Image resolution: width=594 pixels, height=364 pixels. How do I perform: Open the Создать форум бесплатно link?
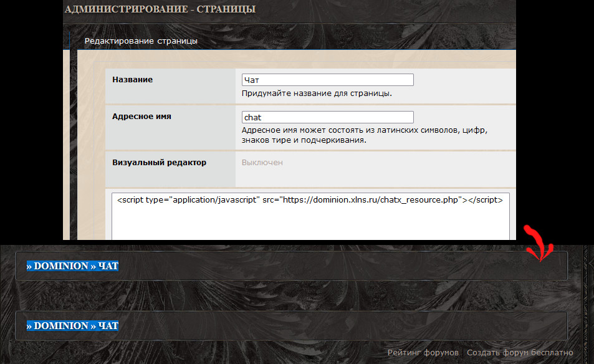[520, 353]
